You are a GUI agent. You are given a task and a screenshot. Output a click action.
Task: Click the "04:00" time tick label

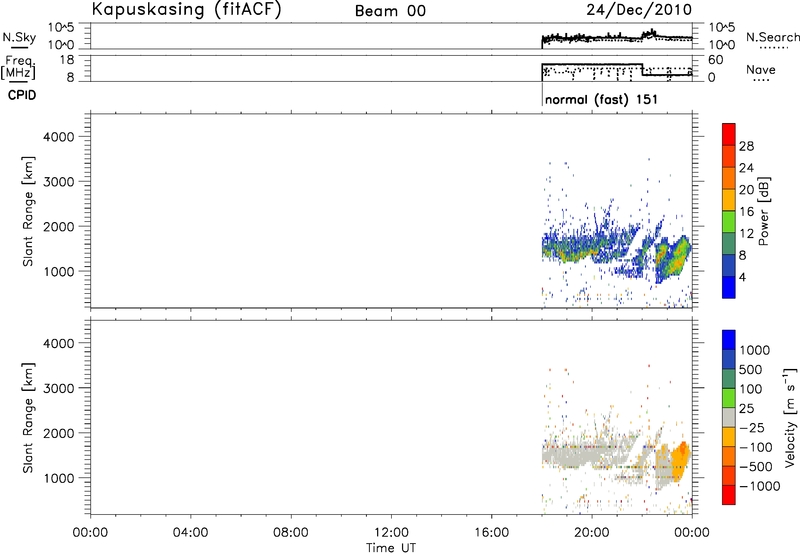pos(190,533)
